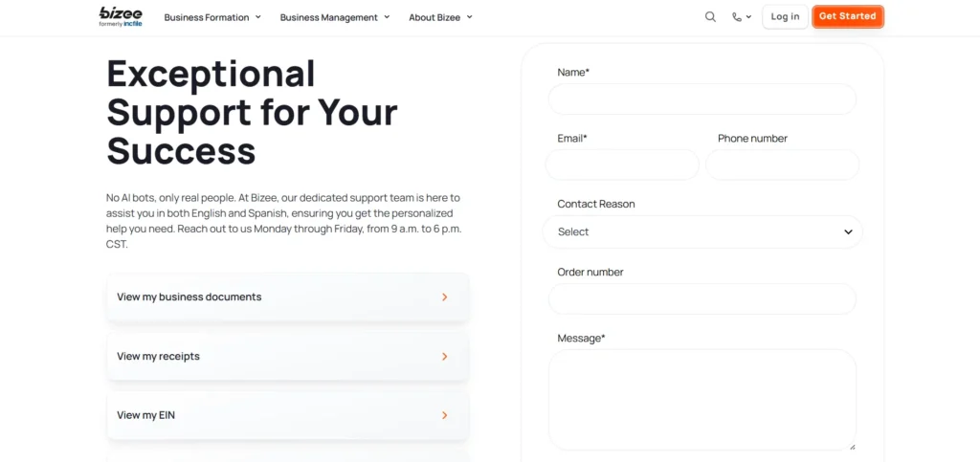Open the View my receipts link
The width and height of the screenshot is (980, 462).
pos(159,357)
